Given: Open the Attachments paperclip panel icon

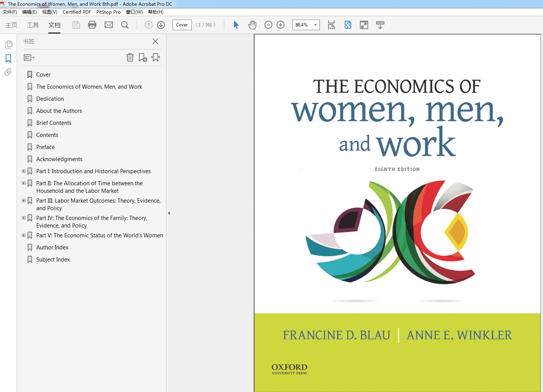Looking at the screenshot, I should (8, 72).
